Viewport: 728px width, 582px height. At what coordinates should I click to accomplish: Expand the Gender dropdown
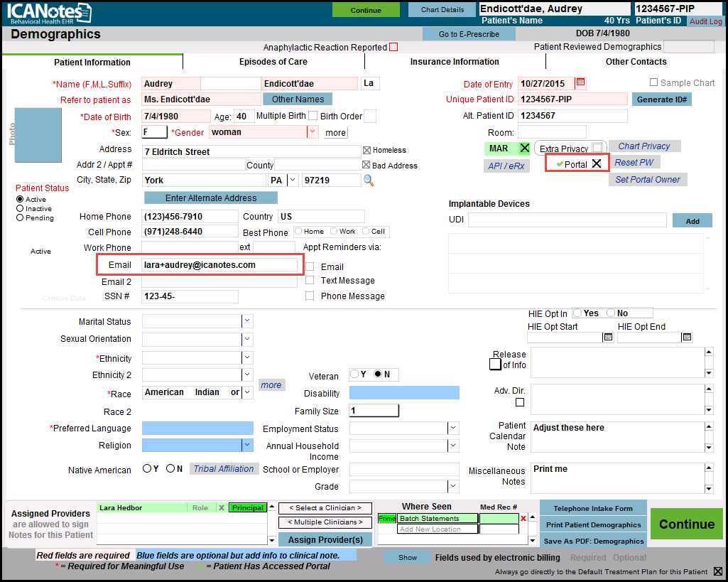313,132
